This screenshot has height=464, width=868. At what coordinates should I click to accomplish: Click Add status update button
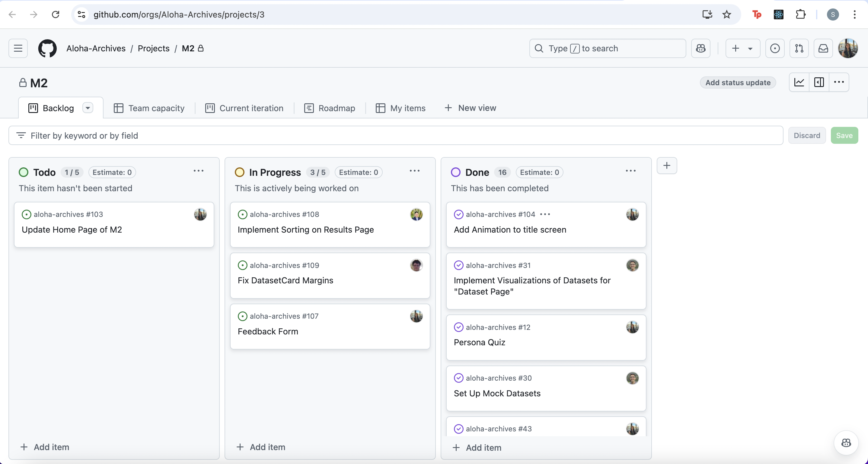pos(738,82)
